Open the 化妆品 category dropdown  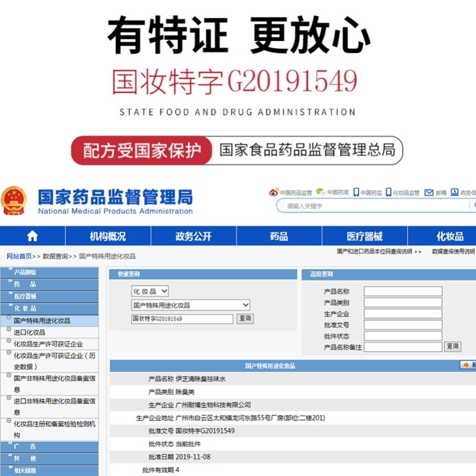(x=150, y=291)
